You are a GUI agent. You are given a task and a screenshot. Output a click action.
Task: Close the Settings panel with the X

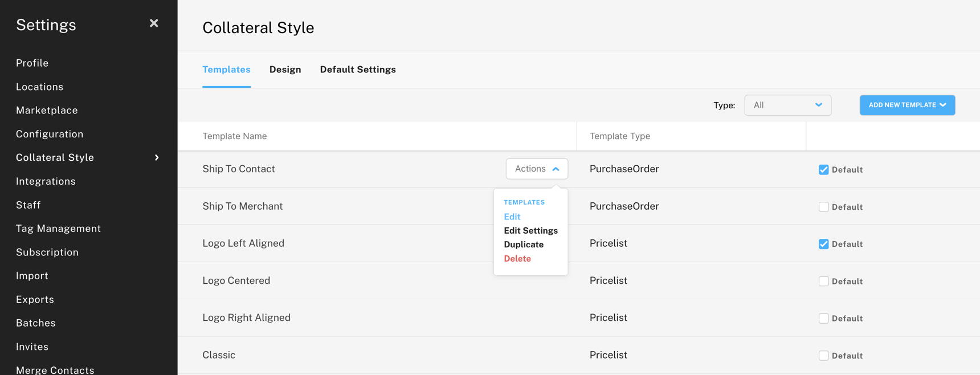pos(154,23)
